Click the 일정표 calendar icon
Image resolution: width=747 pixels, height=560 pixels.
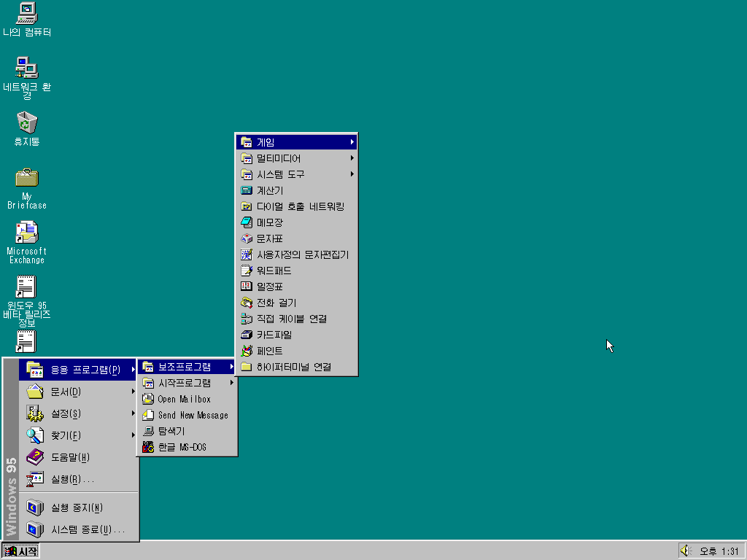click(x=247, y=287)
